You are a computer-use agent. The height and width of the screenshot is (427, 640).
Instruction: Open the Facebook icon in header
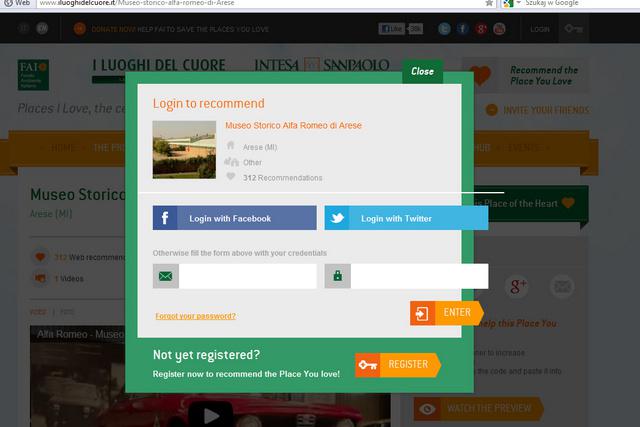pyautogui.click(x=463, y=29)
